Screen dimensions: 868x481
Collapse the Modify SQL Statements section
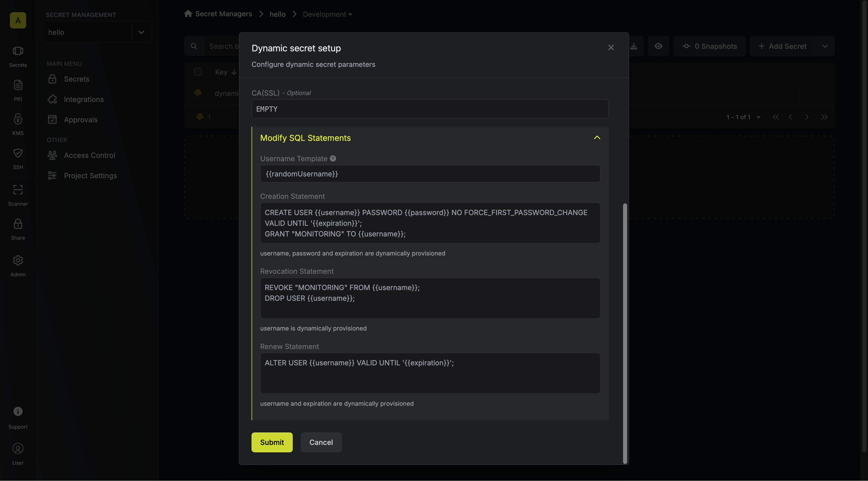(597, 138)
